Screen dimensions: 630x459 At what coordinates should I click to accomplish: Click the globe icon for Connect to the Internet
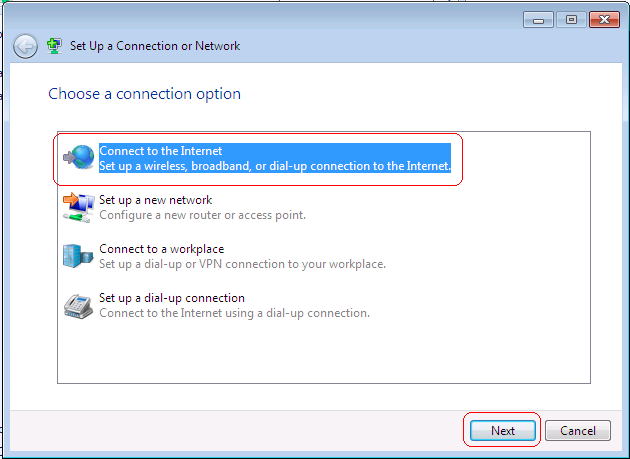pyautogui.click(x=79, y=158)
